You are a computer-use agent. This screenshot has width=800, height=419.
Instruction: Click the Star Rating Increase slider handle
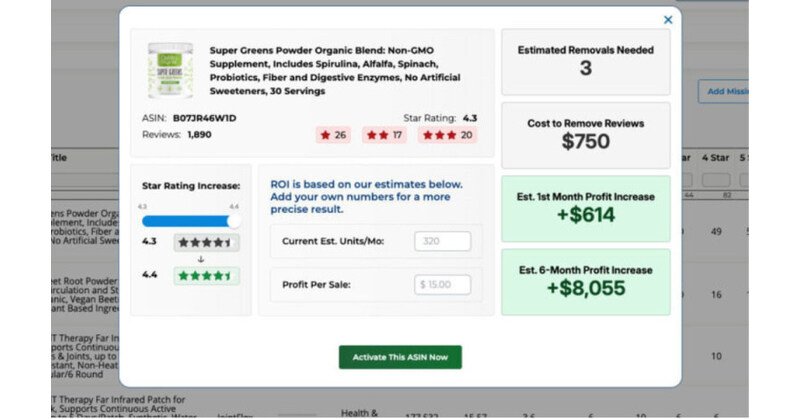234,221
